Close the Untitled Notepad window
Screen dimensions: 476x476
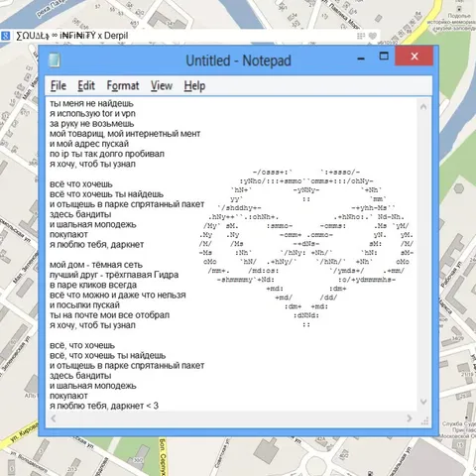(415, 57)
